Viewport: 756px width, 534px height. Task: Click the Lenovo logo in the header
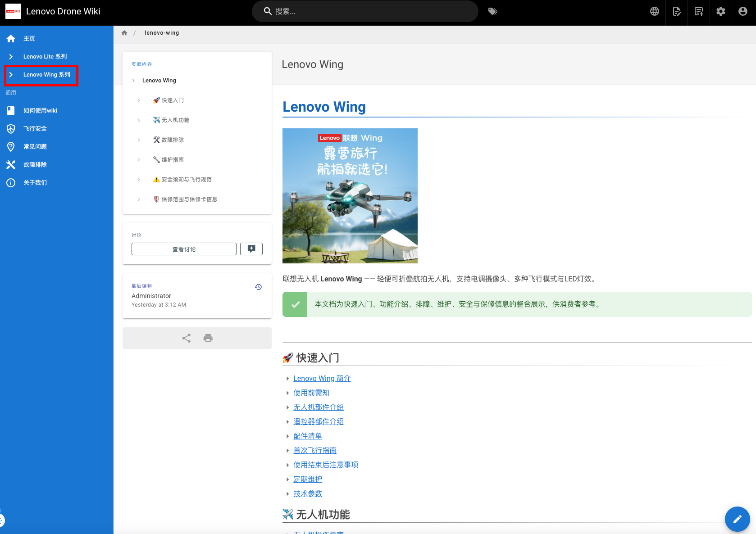(x=13, y=11)
